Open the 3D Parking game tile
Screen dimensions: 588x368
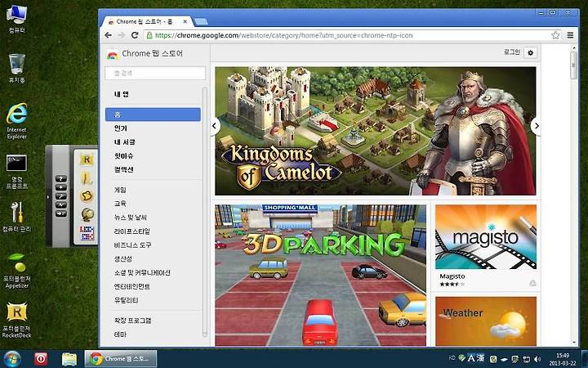321,276
